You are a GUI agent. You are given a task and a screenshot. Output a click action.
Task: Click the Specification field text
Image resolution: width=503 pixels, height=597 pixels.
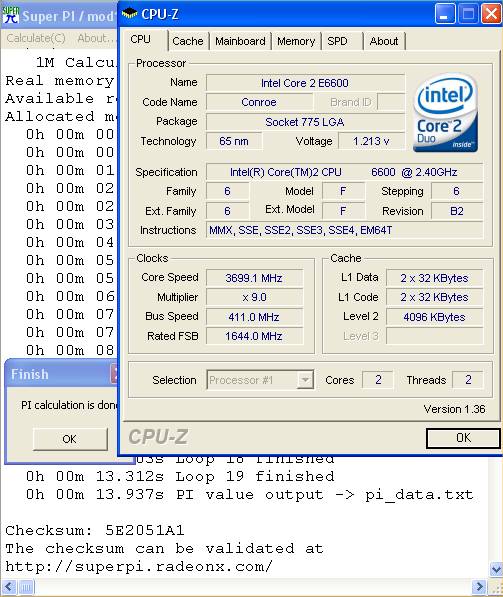pos(344,172)
